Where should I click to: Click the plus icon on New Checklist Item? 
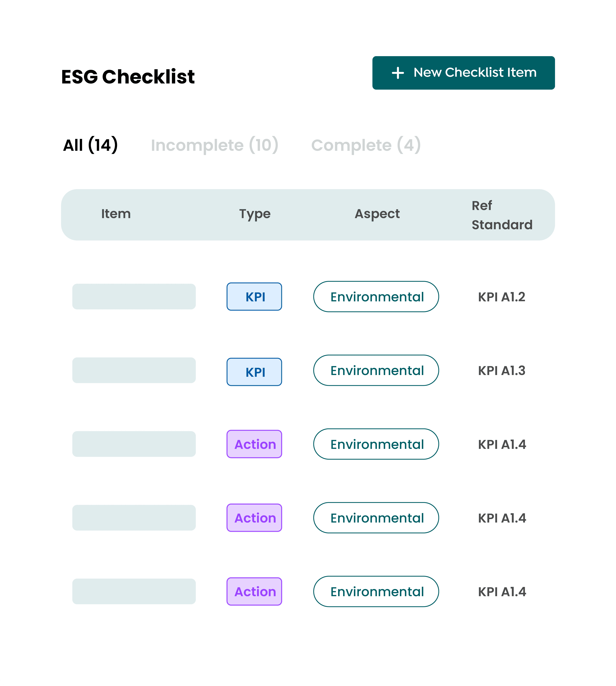(398, 73)
